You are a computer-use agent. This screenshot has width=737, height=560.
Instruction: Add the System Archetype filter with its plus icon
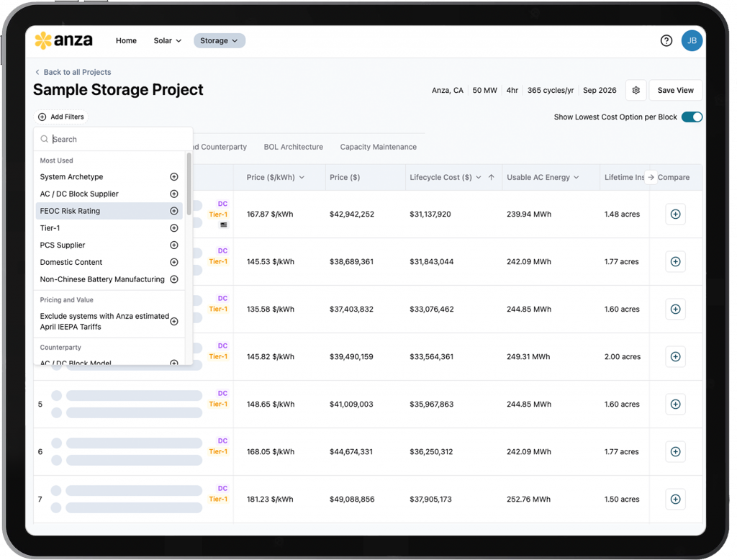click(173, 177)
